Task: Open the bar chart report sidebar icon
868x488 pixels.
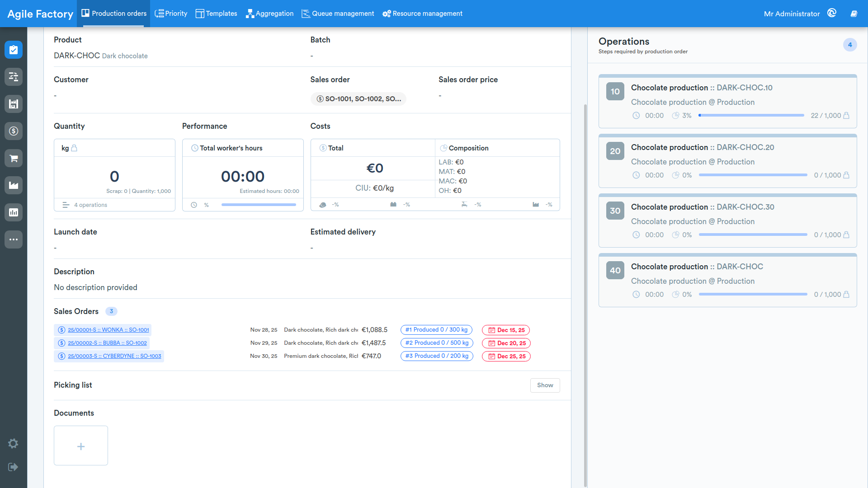Action: 14,212
